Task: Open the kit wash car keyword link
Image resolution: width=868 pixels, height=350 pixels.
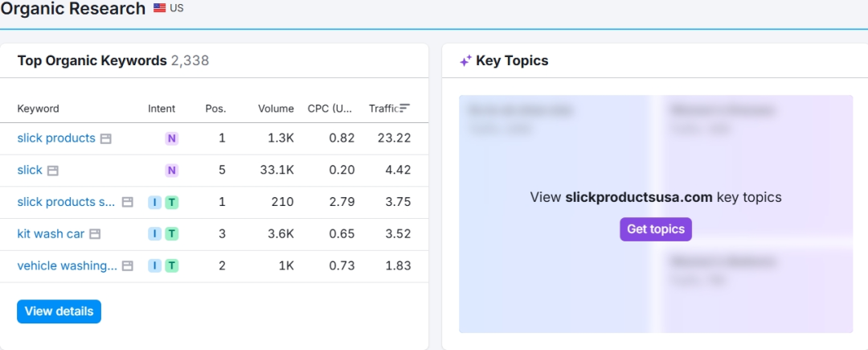Action: pos(51,233)
